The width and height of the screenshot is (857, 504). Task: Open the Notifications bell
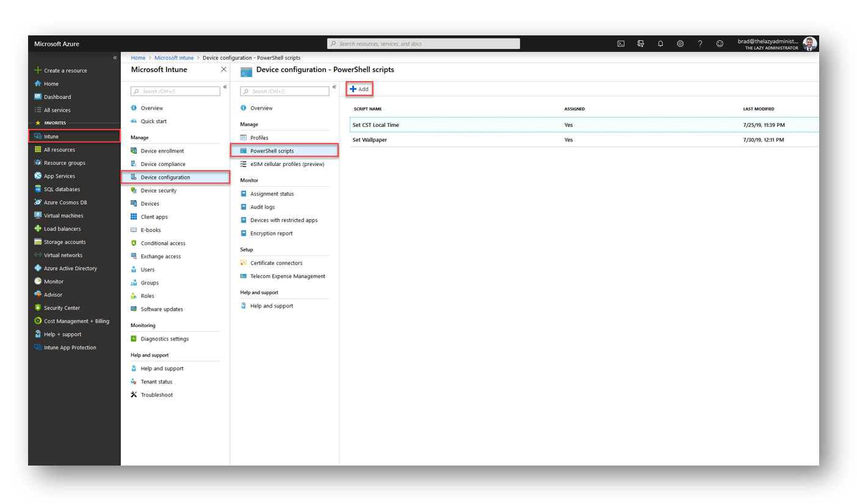pyautogui.click(x=660, y=43)
